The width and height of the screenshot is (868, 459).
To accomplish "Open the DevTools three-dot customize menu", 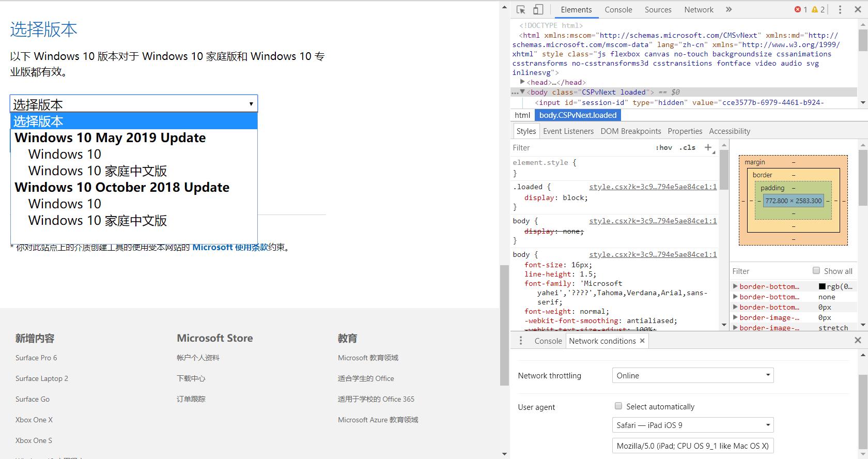I will tap(840, 9).
